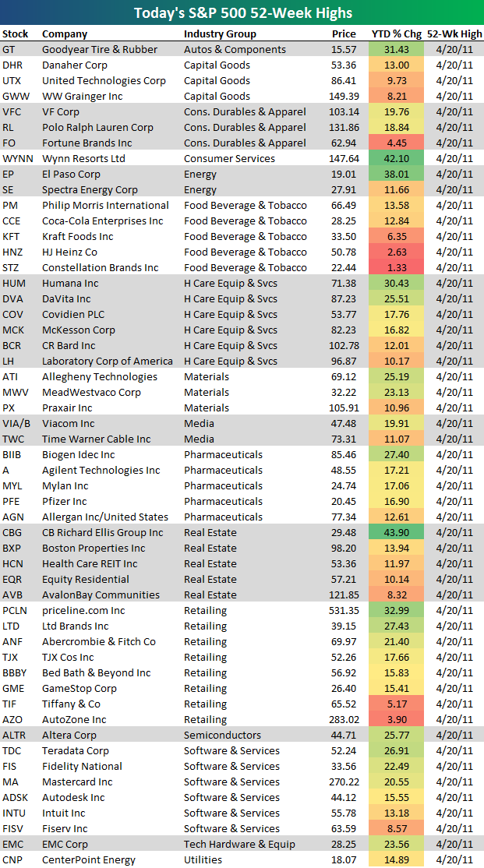The width and height of the screenshot is (484, 868).
Task: Select the WYNN ticker cell
Action: (17, 158)
